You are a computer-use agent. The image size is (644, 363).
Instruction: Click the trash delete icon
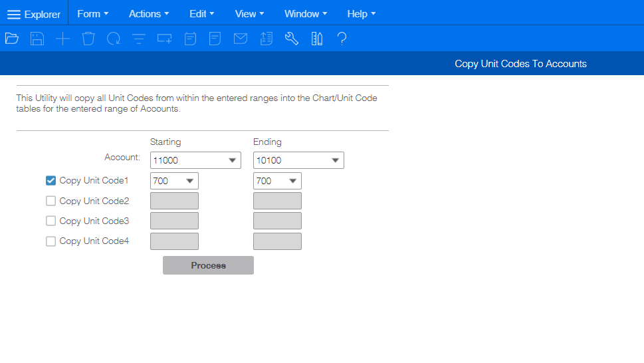pos(88,39)
